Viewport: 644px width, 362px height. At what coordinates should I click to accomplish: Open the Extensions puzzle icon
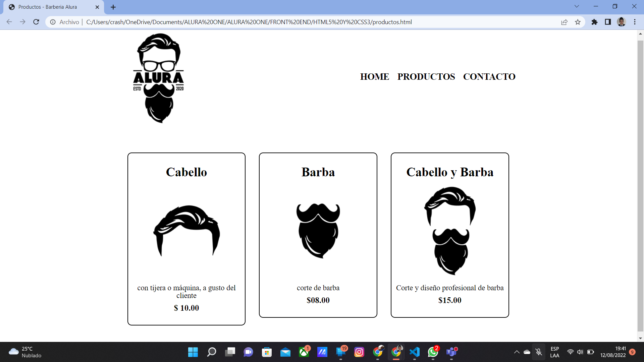point(594,22)
